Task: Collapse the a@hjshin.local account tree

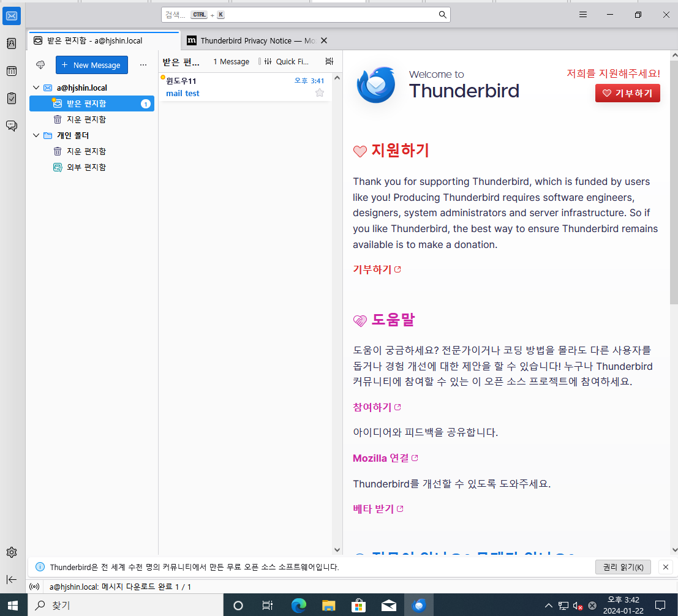Action: click(x=36, y=88)
